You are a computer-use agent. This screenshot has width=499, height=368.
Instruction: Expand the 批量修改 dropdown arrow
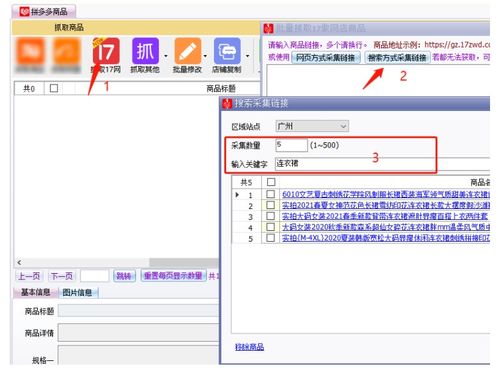(x=205, y=56)
